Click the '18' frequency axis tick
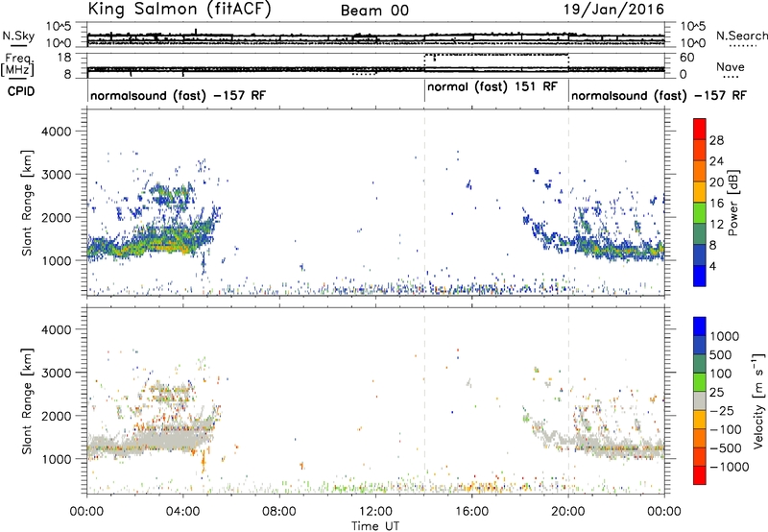 tap(64, 58)
